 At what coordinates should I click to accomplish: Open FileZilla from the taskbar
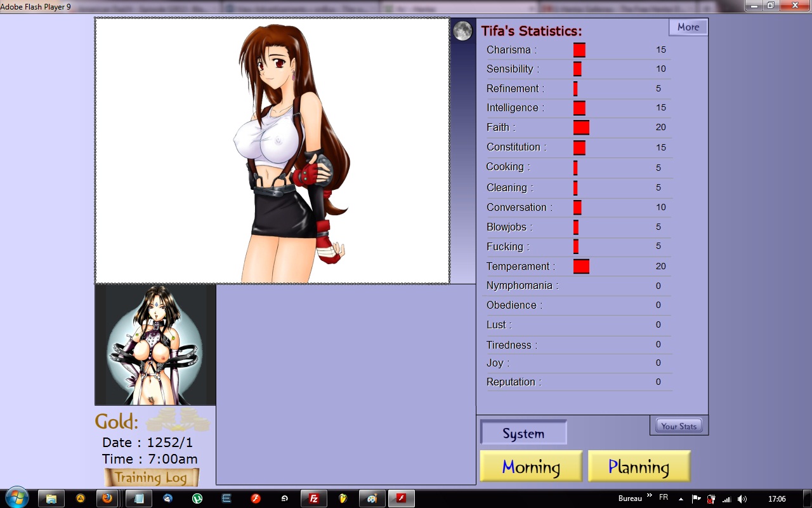point(313,498)
